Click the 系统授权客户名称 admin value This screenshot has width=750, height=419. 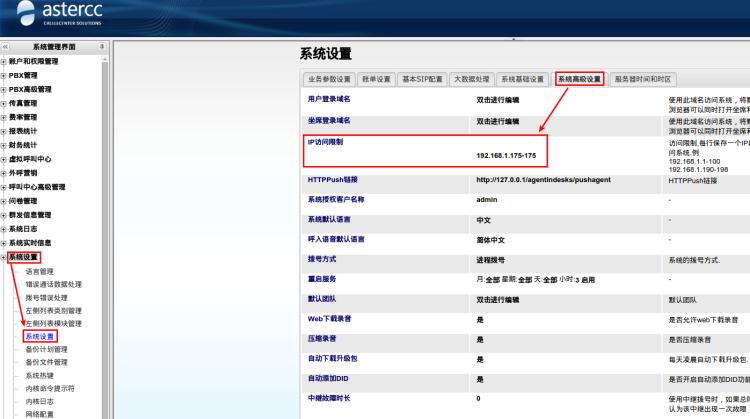488,200
